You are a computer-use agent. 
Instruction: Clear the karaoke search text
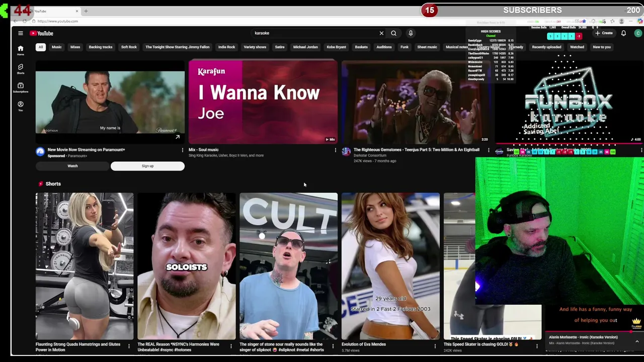click(x=381, y=33)
